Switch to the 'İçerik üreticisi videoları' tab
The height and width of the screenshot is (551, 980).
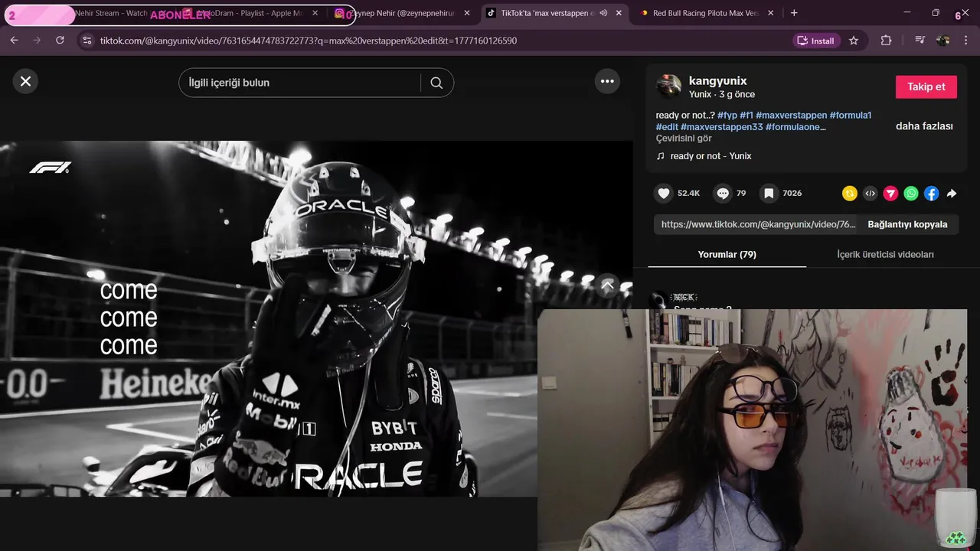pos(885,254)
